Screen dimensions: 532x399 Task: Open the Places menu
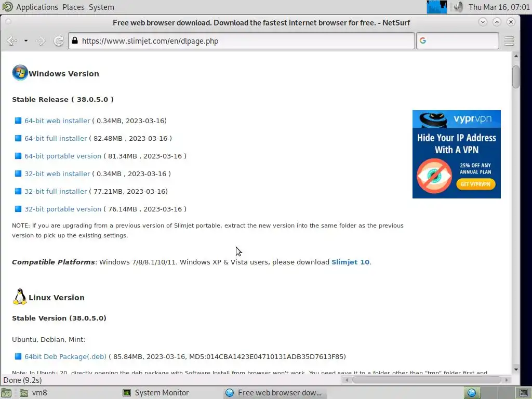73,7
